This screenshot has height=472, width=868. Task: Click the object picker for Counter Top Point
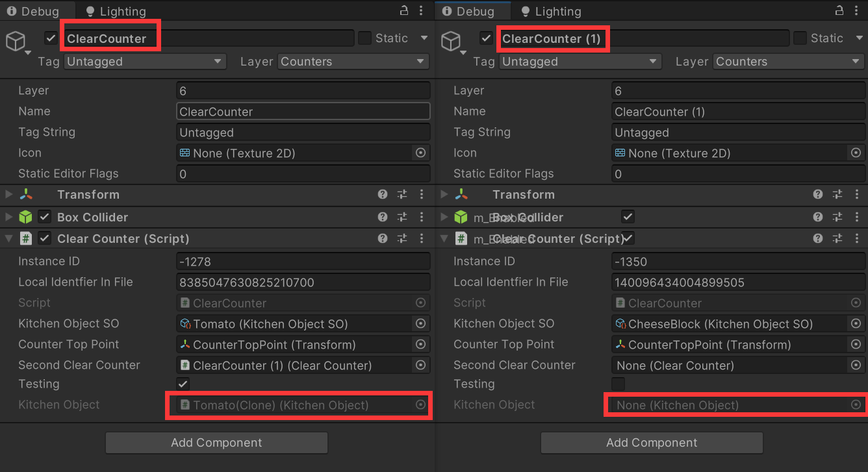[420, 344]
